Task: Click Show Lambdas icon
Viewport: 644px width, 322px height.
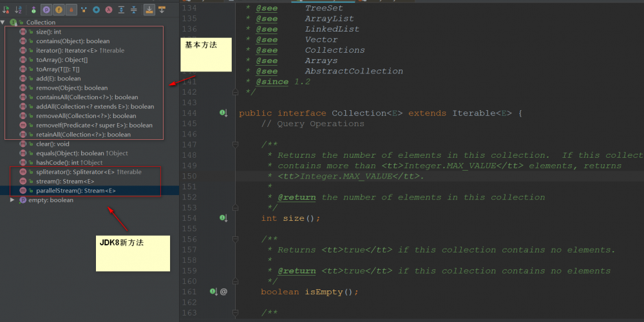Action: [x=108, y=10]
